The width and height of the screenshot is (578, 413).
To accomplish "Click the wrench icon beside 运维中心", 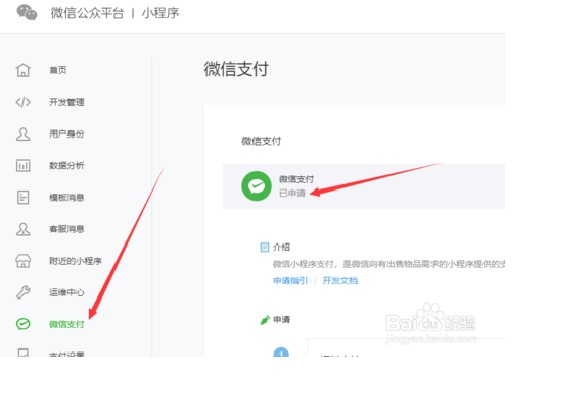I will pyautogui.click(x=23, y=292).
